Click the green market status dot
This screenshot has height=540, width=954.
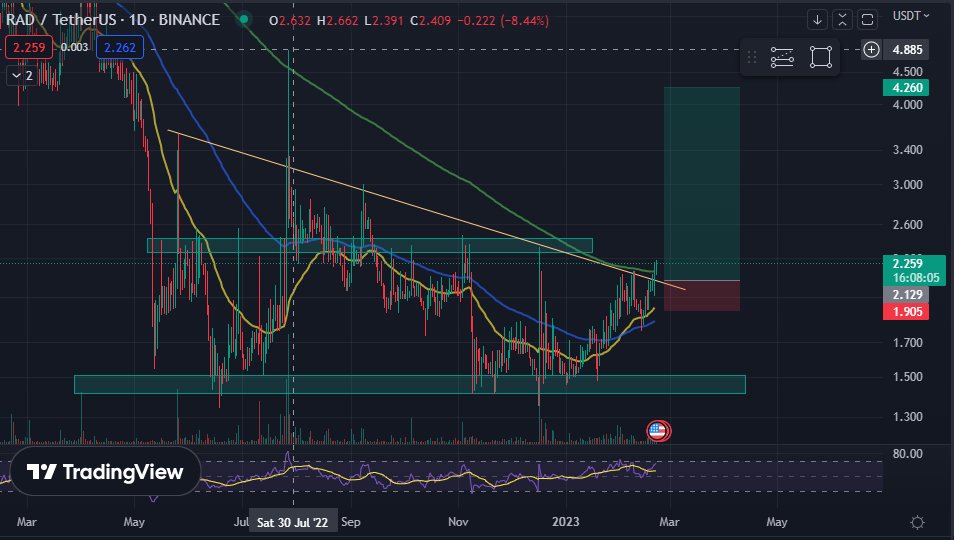click(244, 19)
